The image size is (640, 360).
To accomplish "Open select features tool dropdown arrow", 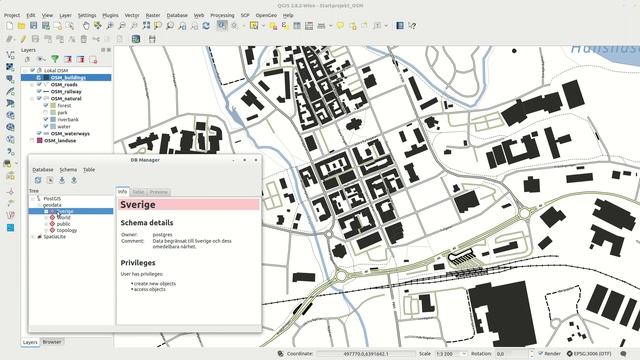I will [x=263, y=26].
